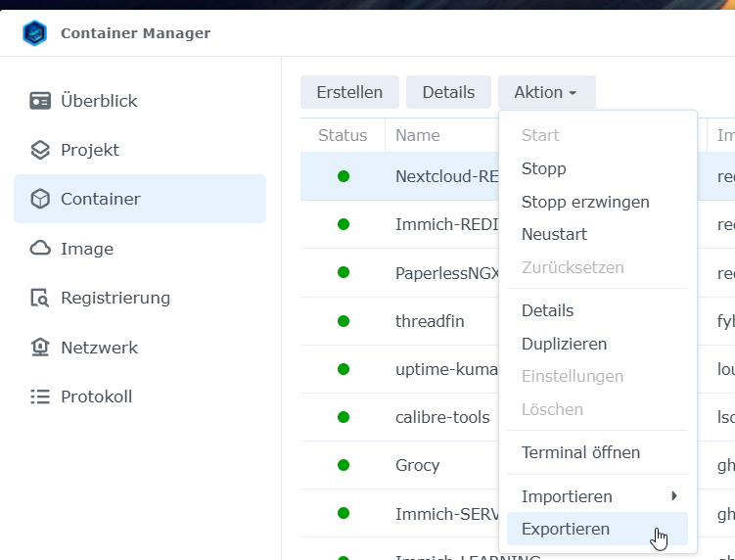Open the Image cloud icon
This screenshot has height=560, width=735.
39,249
